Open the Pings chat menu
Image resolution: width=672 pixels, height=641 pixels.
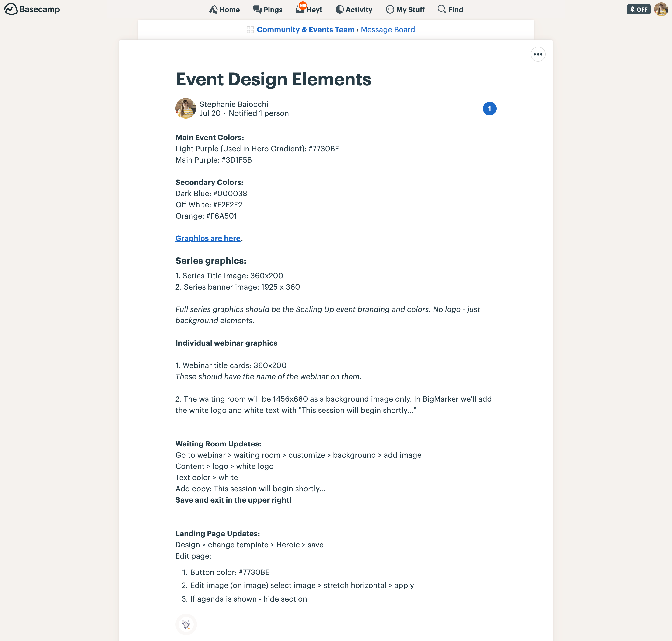[x=268, y=10]
